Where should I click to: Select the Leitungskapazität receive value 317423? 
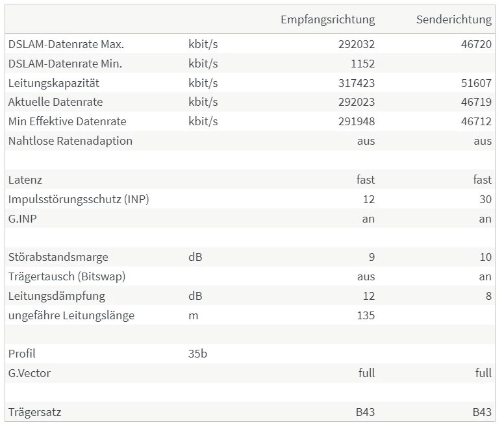pyautogui.click(x=357, y=84)
